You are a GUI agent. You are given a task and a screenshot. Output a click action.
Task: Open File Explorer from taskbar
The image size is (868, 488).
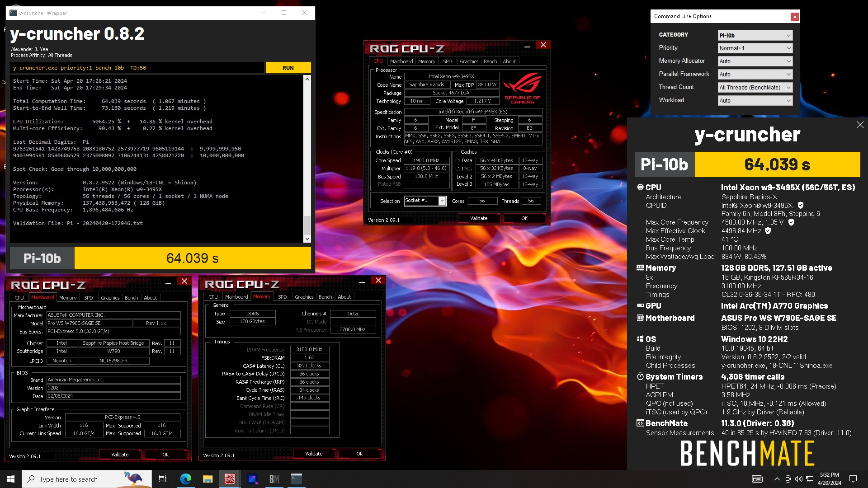pos(208,479)
